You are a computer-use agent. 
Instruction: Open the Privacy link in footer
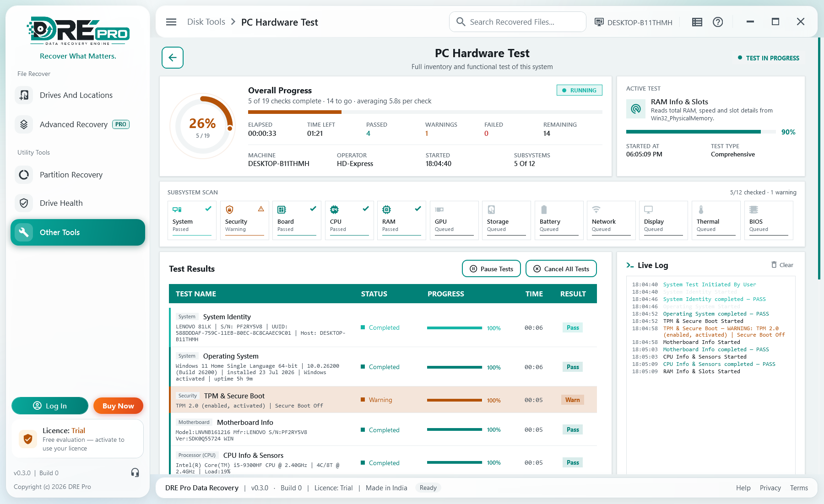pos(770,488)
